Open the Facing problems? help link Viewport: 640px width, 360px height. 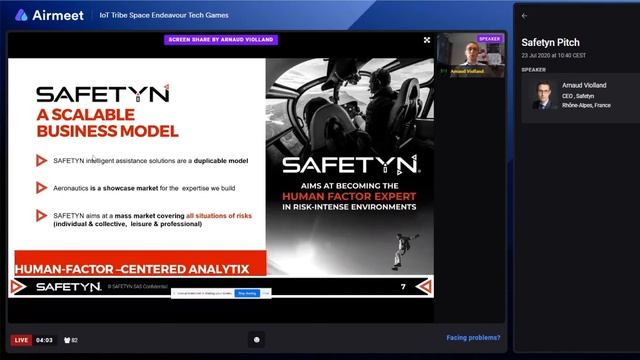pos(473,338)
